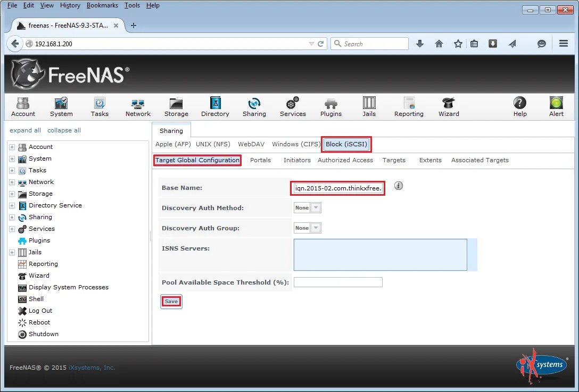Open the Account toolbar icon
Image resolution: width=579 pixels, height=392 pixels.
(x=23, y=107)
